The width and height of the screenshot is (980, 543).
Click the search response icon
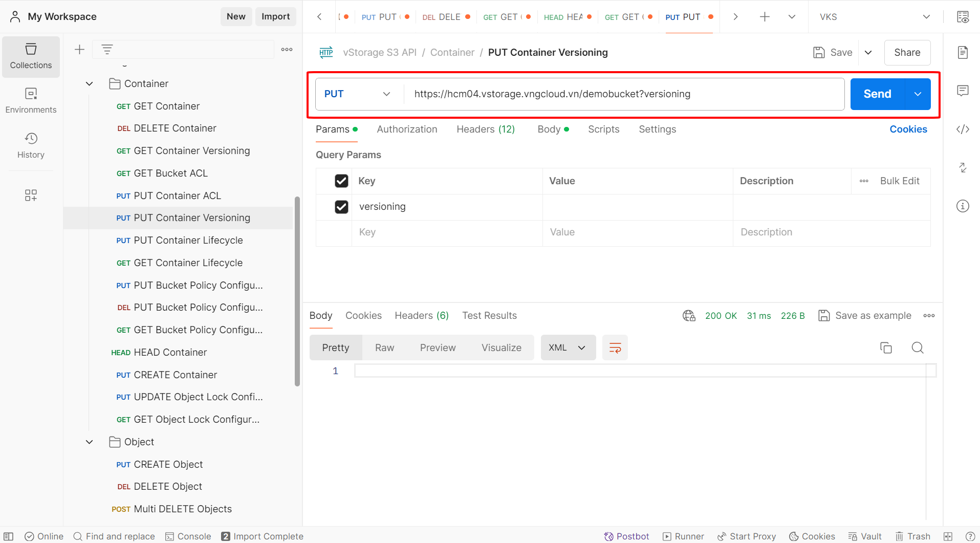(918, 348)
